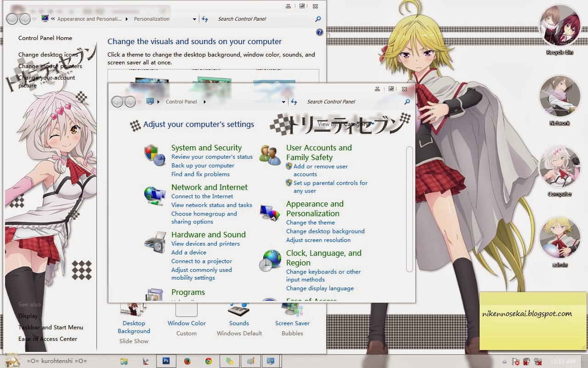Open Taskbar and Start Menu link
Screen dimensions: 588x368
click(x=51, y=328)
